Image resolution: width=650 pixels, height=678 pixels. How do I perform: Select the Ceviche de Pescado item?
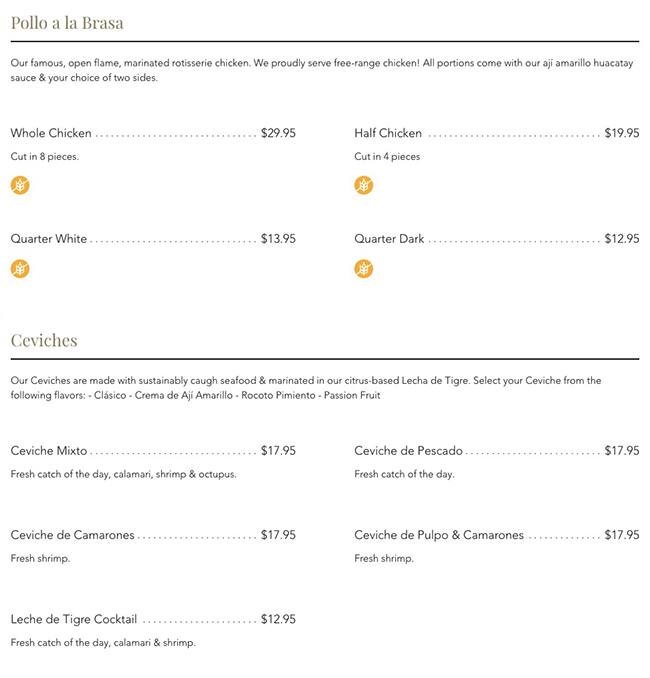pos(408,451)
